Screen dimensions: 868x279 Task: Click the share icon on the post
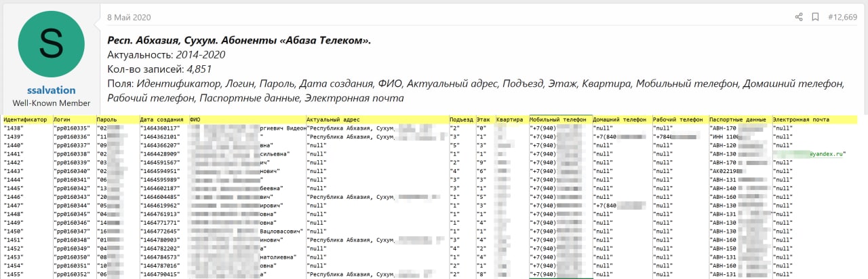point(799,17)
